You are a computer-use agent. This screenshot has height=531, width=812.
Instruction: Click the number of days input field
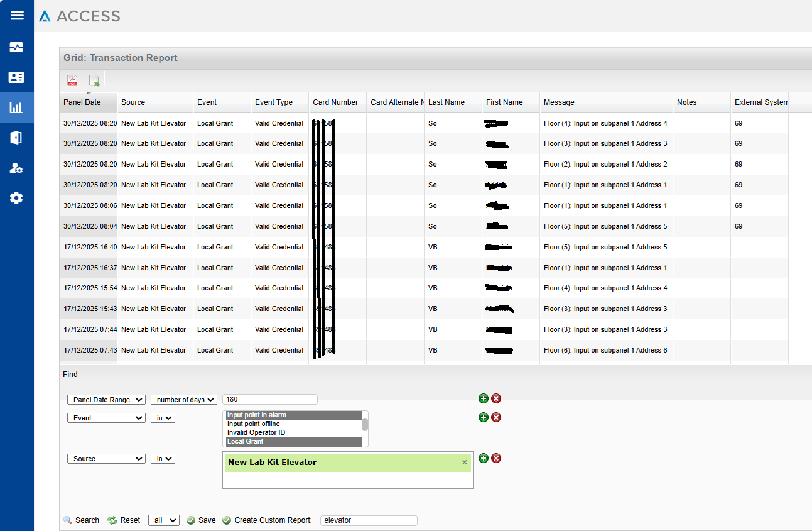point(270,399)
